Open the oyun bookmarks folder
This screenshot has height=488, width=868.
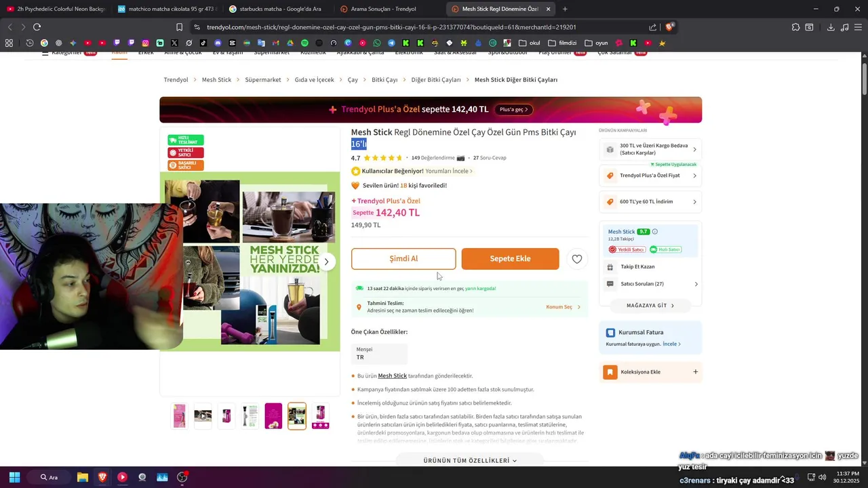click(x=596, y=43)
